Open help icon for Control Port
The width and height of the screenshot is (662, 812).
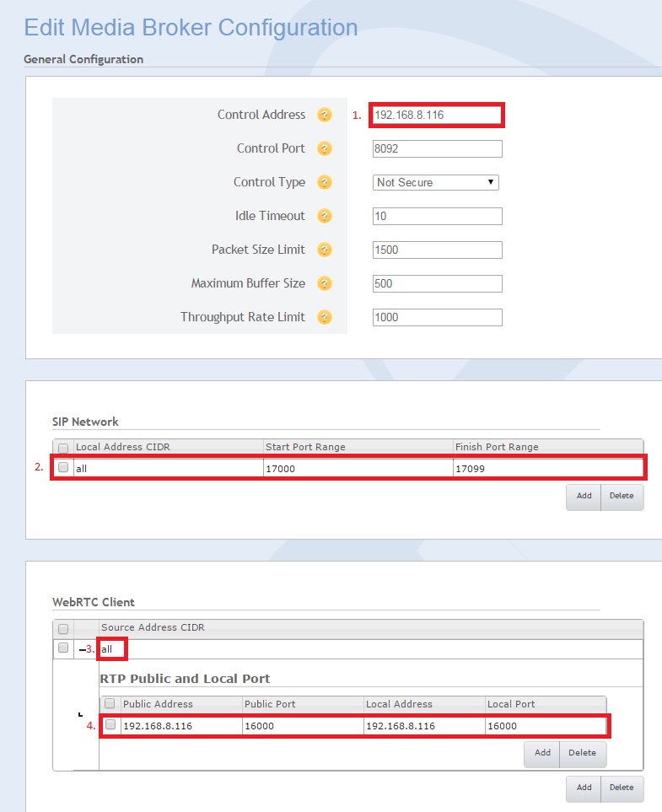pos(325,148)
